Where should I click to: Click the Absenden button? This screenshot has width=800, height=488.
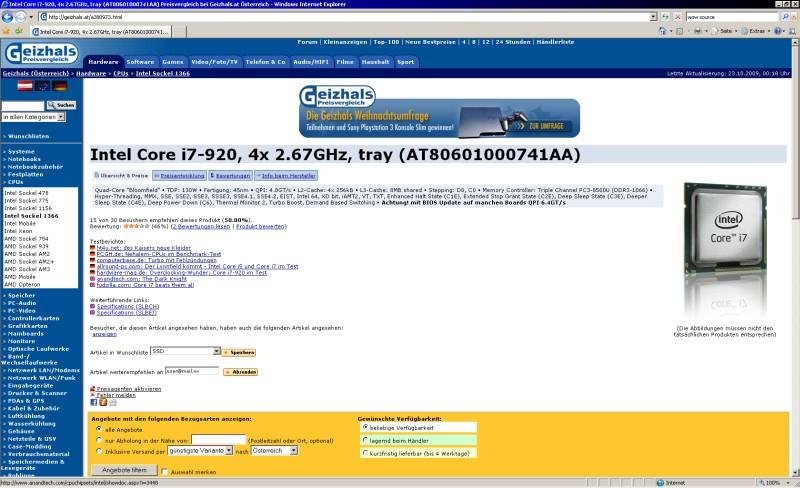241,372
